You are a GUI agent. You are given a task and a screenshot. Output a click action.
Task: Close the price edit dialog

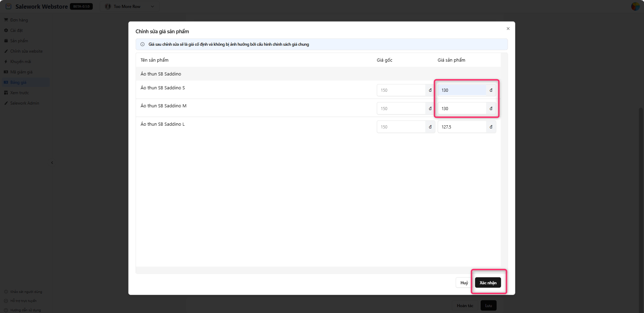tap(508, 29)
